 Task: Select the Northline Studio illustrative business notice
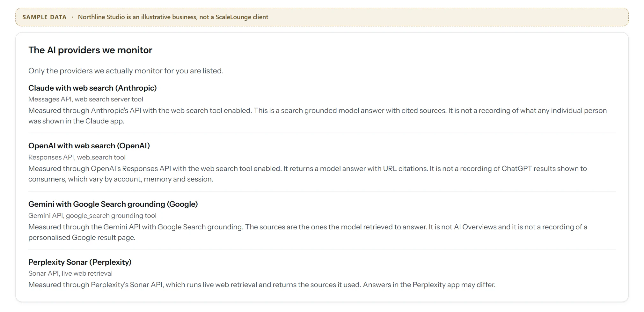[x=173, y=17]
